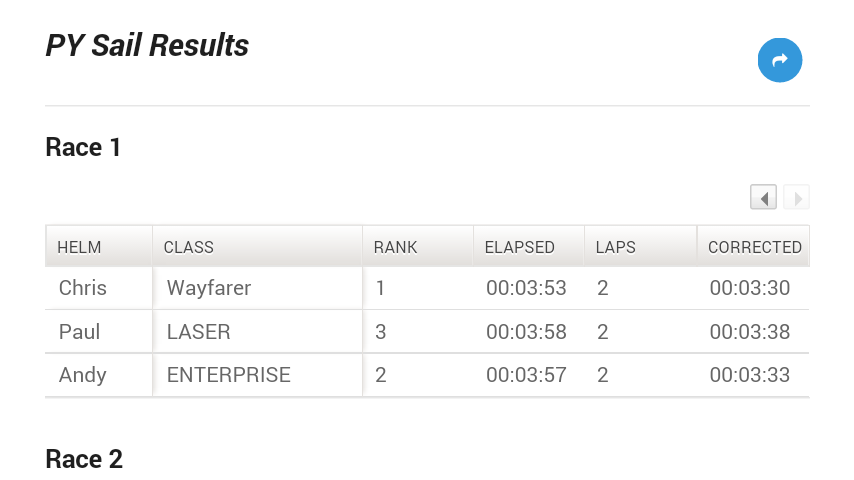The width and height of the screenshot is (854, 480).
Task: Click elapsed time 00:03:53 cell
Action: pyautogui.click(x=526, y=288)
